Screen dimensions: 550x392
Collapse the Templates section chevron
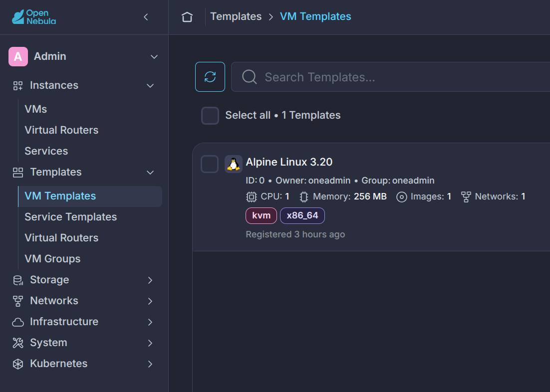[x=150, y=172]
